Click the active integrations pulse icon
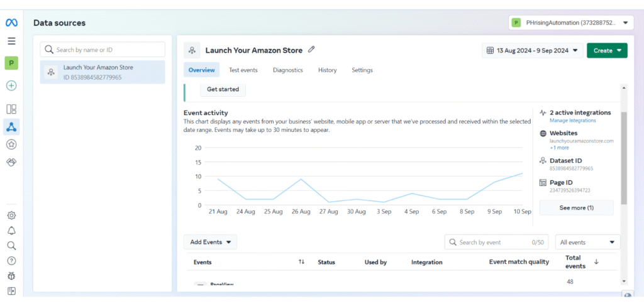The width and height of the screenshot is (644, 306). [543, 112]
